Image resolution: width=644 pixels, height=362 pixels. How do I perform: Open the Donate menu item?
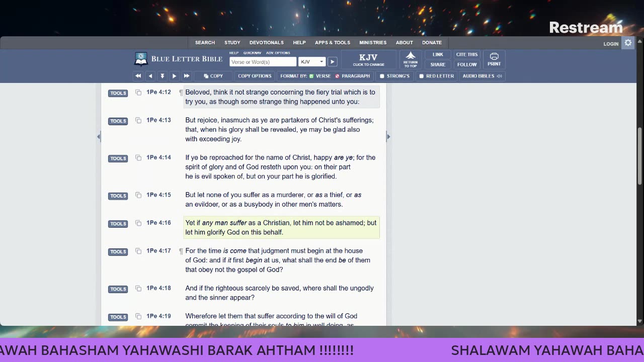coord(432,43)
